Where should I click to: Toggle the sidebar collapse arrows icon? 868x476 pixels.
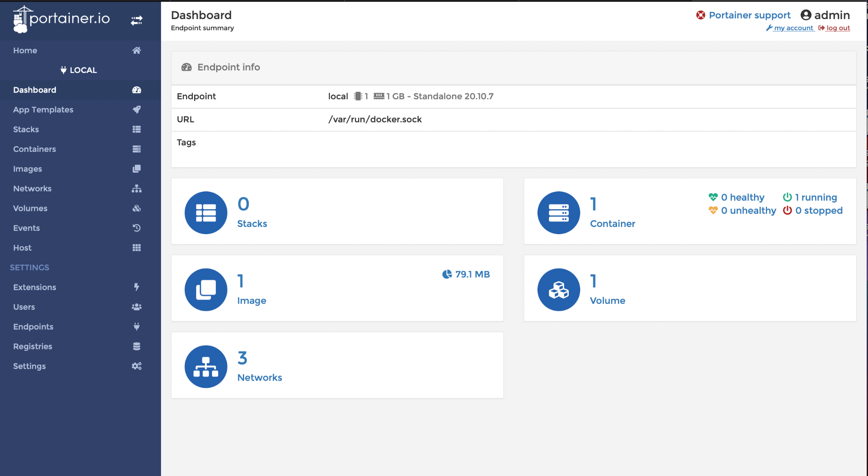pos(136,20)
